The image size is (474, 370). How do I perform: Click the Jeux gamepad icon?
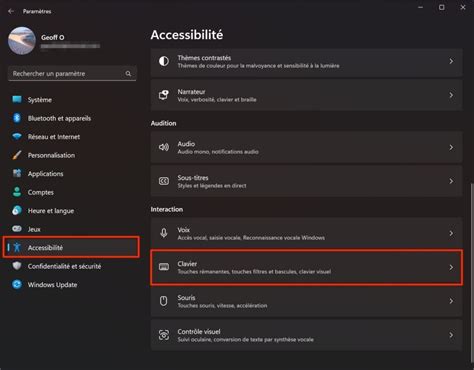[x=17, y=229]
